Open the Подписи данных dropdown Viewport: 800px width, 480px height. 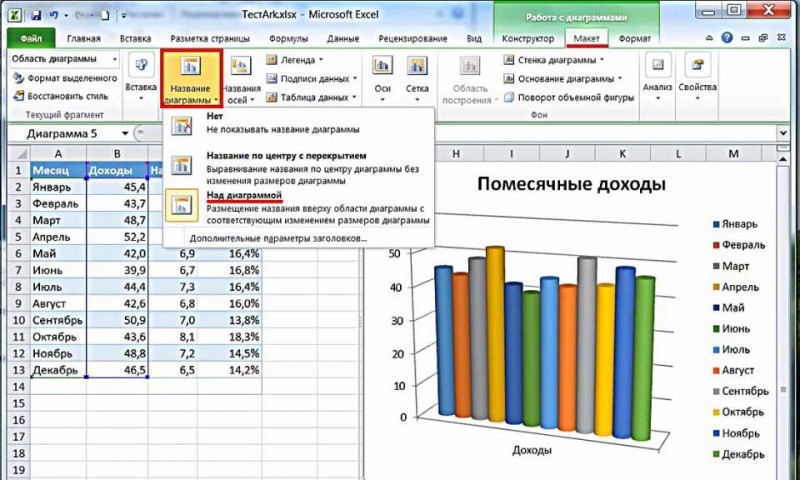355,79
